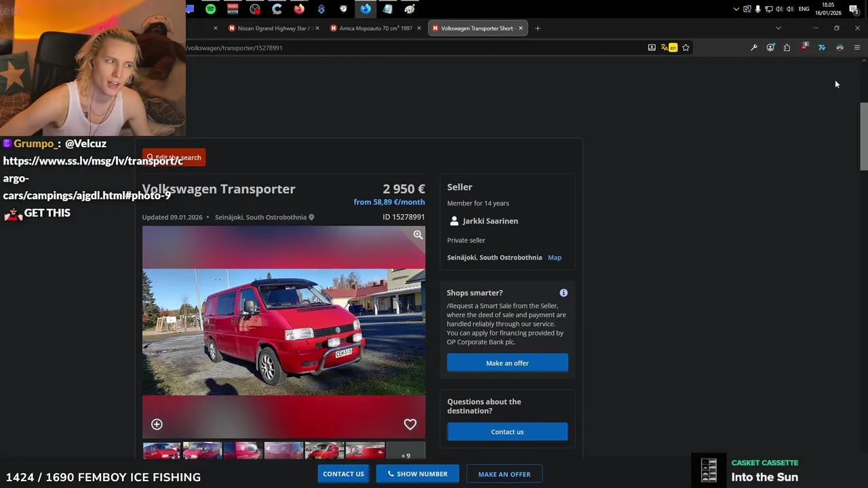Click the Volkswagen Transporter listing title
Screen dimensions: 868x488
[x=218, y=189]
